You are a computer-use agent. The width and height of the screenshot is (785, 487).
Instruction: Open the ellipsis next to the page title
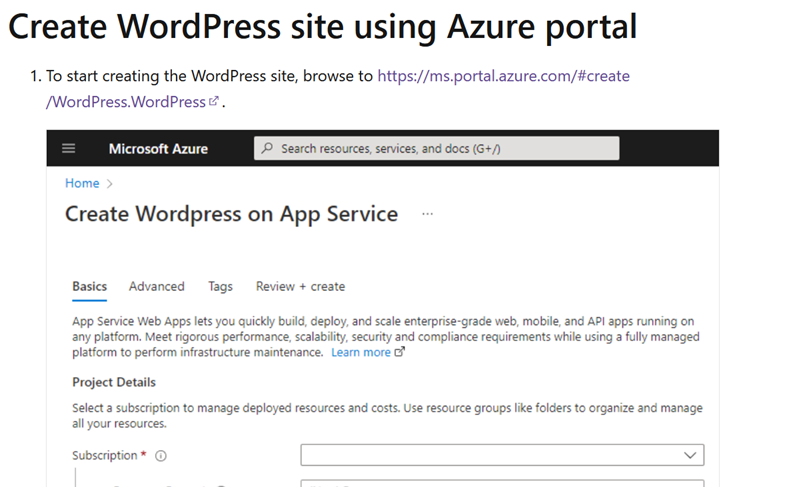click(427, 214)
